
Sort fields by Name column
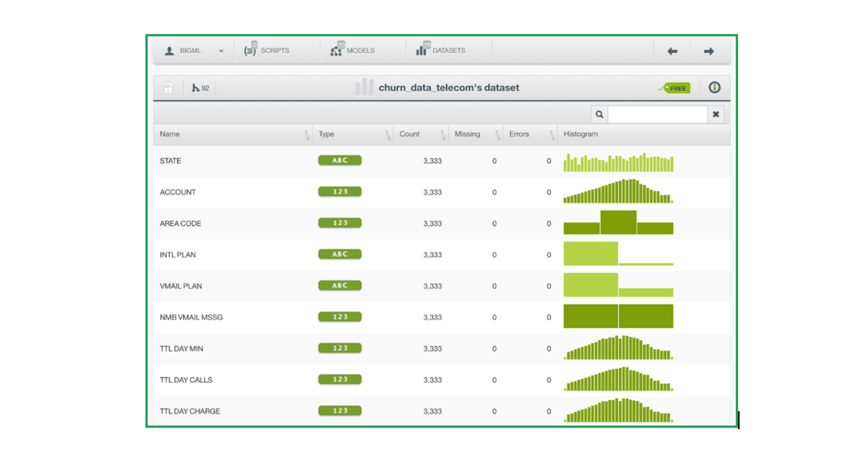[x=233, y=134]
